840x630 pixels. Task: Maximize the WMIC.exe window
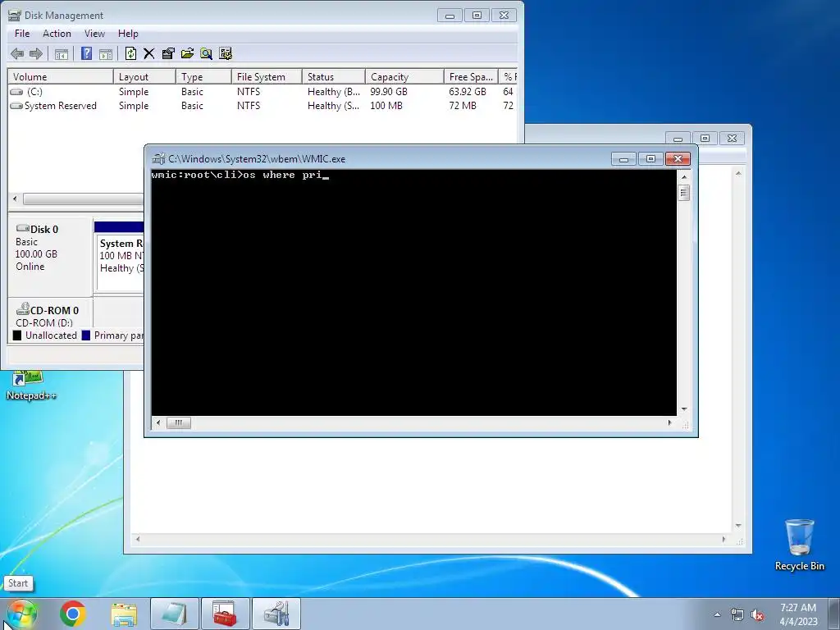pos(651,159)
